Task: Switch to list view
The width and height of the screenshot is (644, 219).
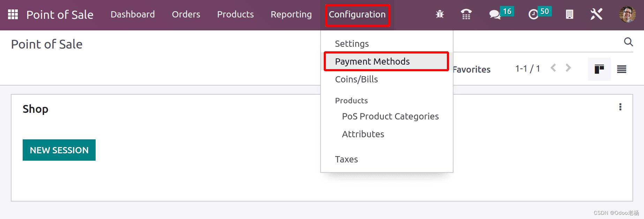Action: tap(622, 69)
